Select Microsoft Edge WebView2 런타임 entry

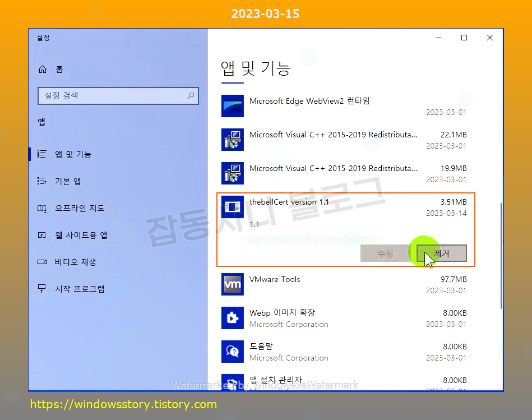pos(344,106)
